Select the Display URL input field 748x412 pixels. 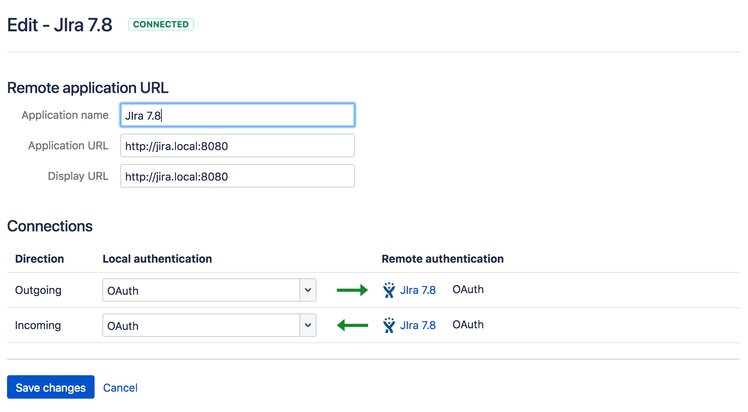tap(237, 176)
